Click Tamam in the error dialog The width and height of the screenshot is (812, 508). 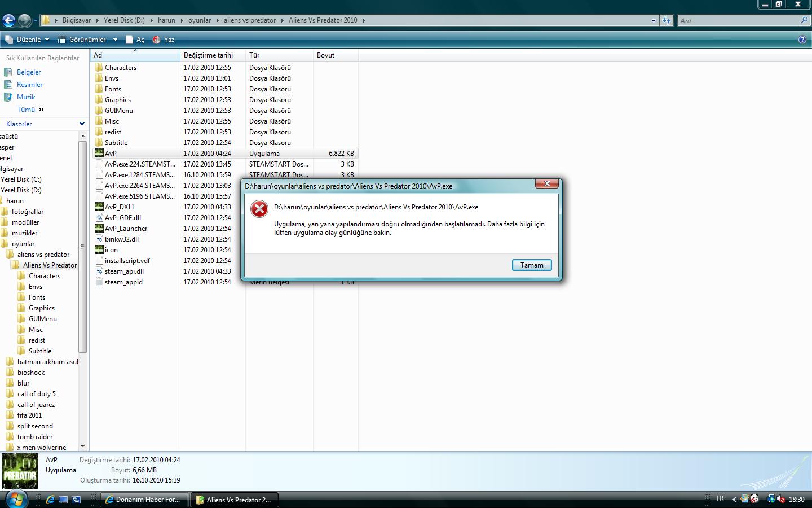tap(532, 265)
